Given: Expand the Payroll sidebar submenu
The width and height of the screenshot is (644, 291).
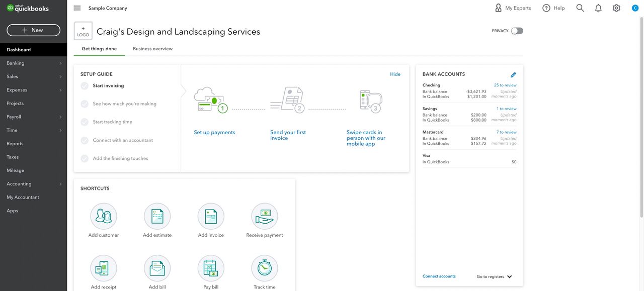Looking at the screenshot, I should coord(60,117).
